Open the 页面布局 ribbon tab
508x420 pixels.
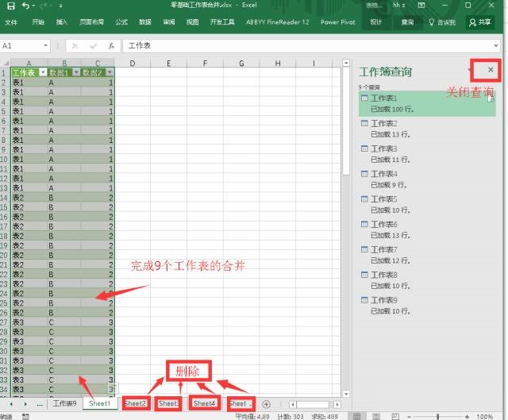[x=92, y=22]
